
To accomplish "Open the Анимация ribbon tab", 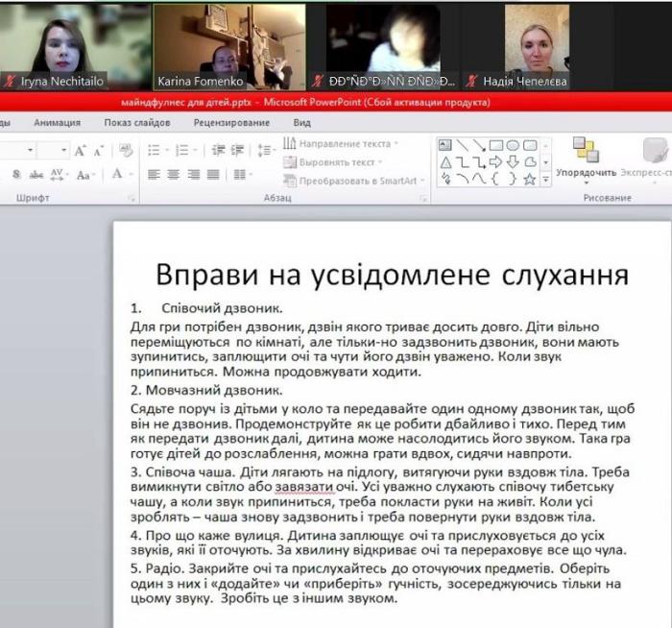I will [x=58, y=123].
